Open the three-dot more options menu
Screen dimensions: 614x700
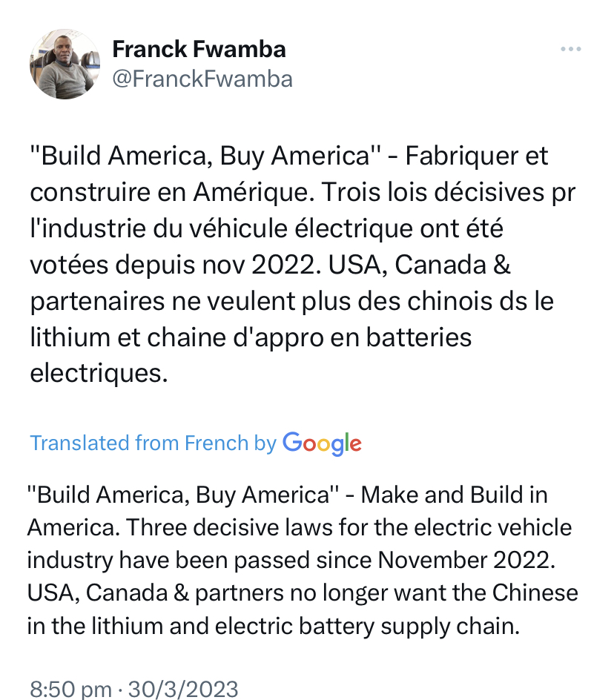click(570, 50)
